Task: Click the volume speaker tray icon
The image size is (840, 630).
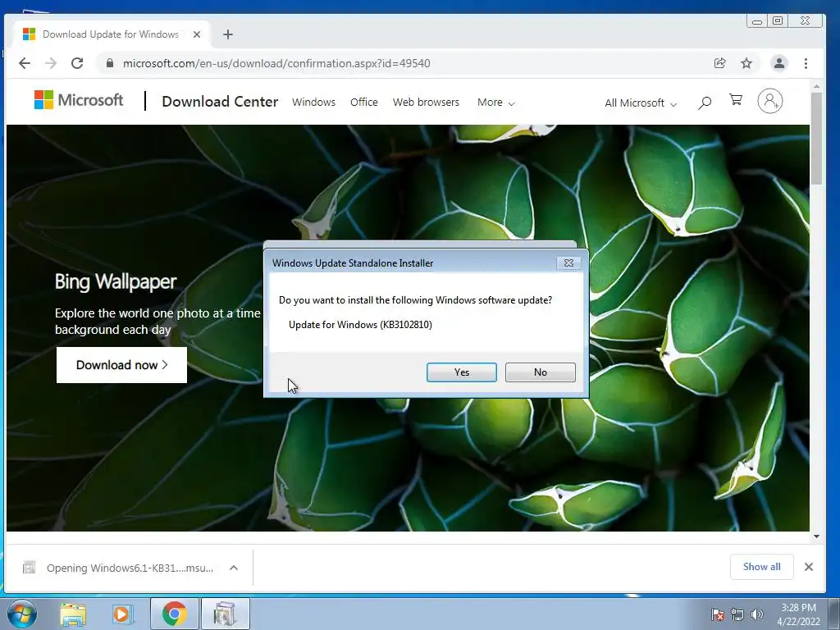Action: 756,614
